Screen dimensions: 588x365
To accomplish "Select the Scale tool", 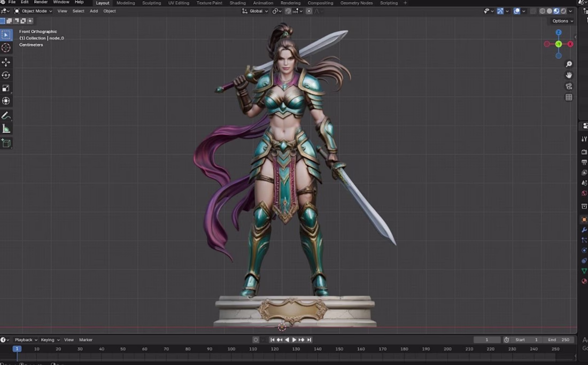I will point(6,88).
